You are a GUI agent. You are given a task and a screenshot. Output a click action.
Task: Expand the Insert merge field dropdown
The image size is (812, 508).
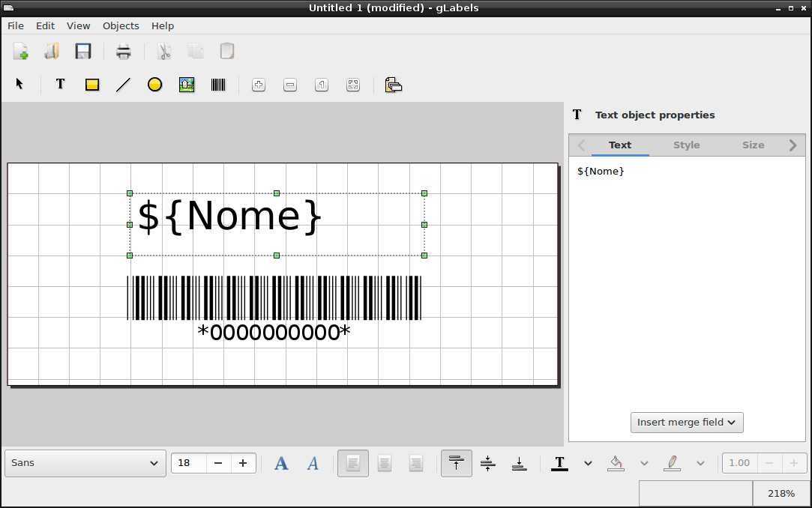pos(687,423)
